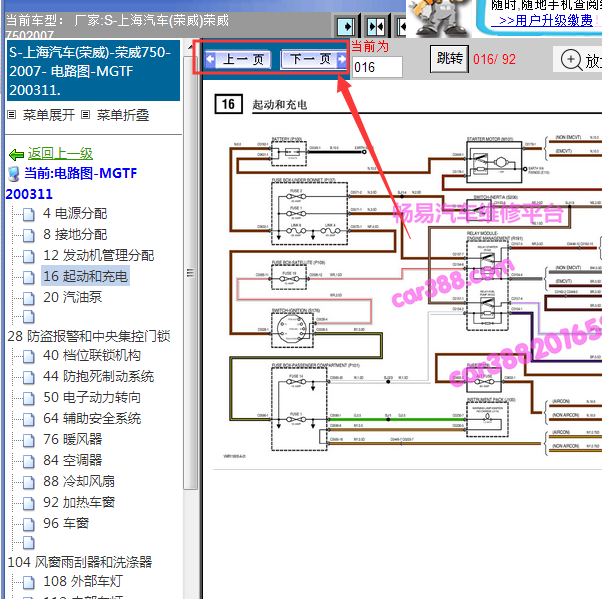Click page icon beside 64 辅助安全系统
The image size is (602, 599).
[x=29, y=419]
